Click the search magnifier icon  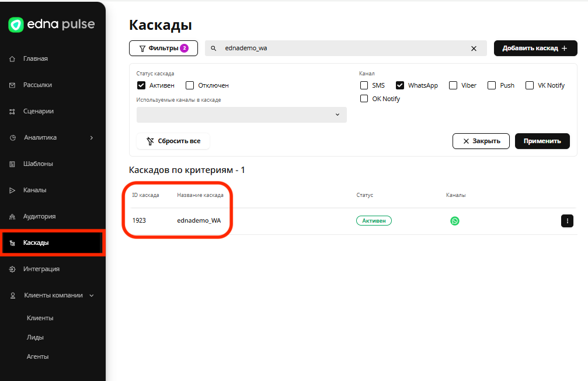point(213,49)
